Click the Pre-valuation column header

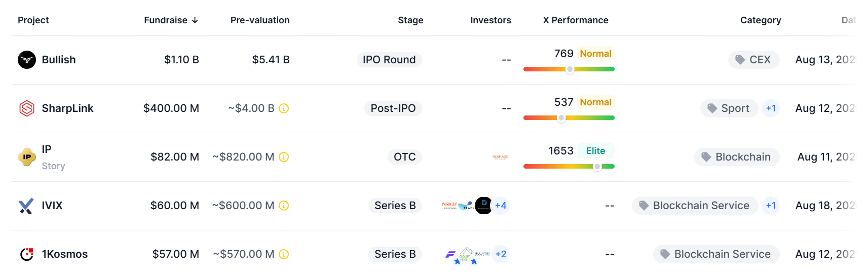(x=260, y=20)
